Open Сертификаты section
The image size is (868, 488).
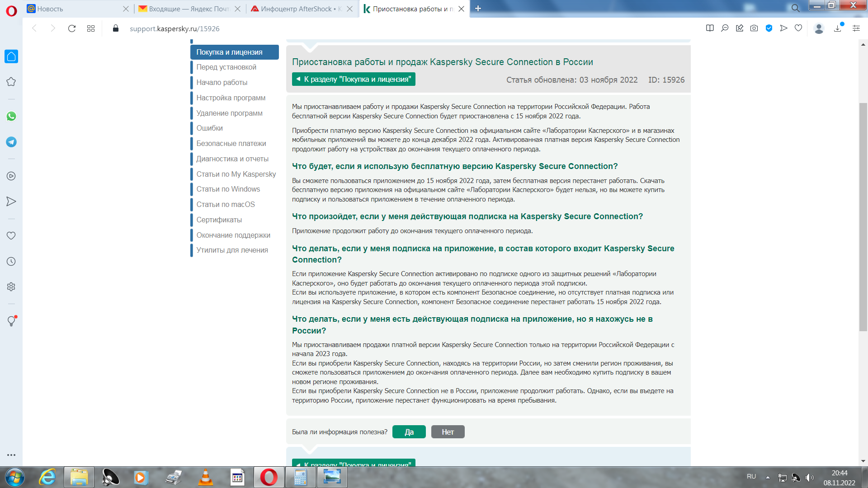[219, 220]
